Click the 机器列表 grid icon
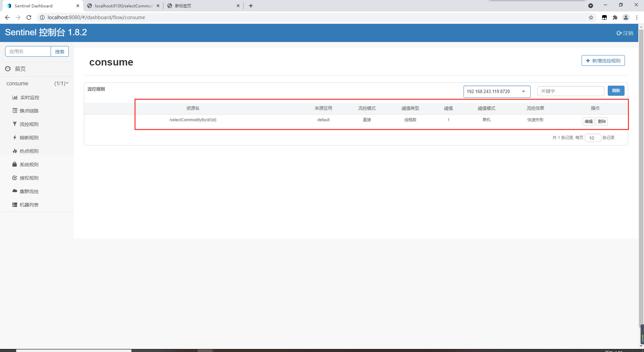Screen dimensions: 644x352 pos(15,205)
